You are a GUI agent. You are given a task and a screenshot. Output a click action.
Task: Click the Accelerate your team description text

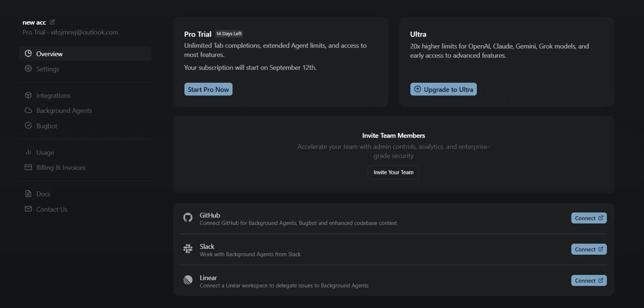pyautogui.click(x=393, y=151)
